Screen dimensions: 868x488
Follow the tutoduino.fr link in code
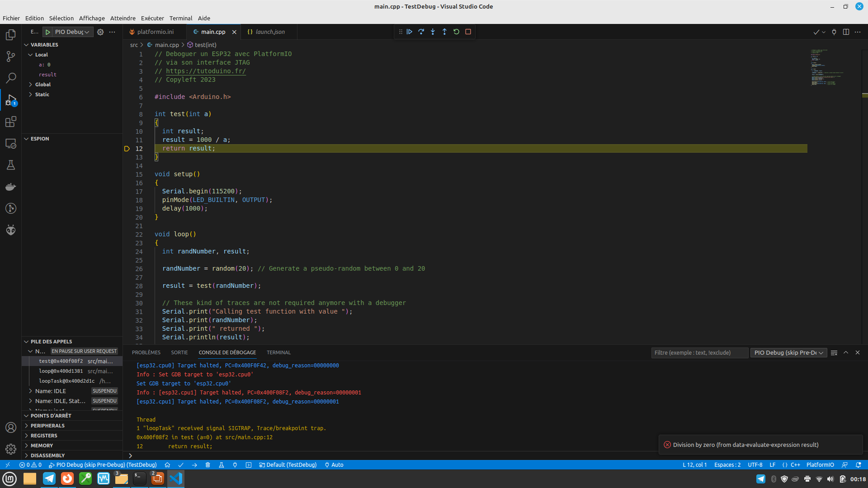(206, 71)
